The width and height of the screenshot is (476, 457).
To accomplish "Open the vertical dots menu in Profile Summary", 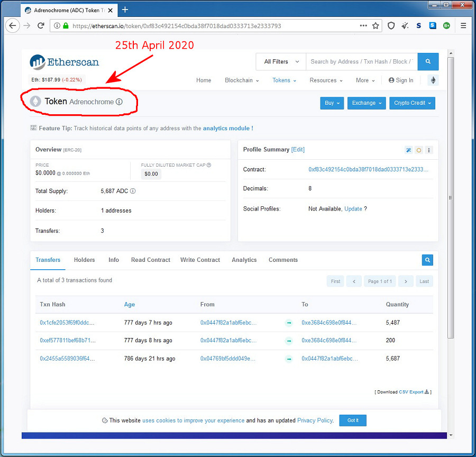I will point(429,150).
